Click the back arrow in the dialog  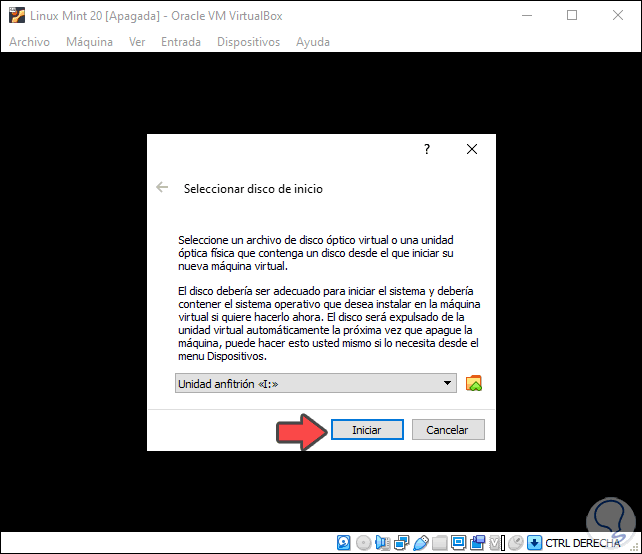(162, 188)
